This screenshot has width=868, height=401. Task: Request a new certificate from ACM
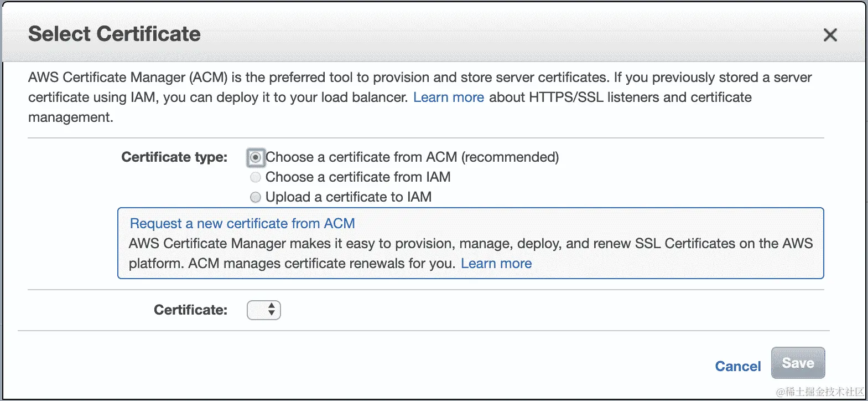click(x=242, y=224)
